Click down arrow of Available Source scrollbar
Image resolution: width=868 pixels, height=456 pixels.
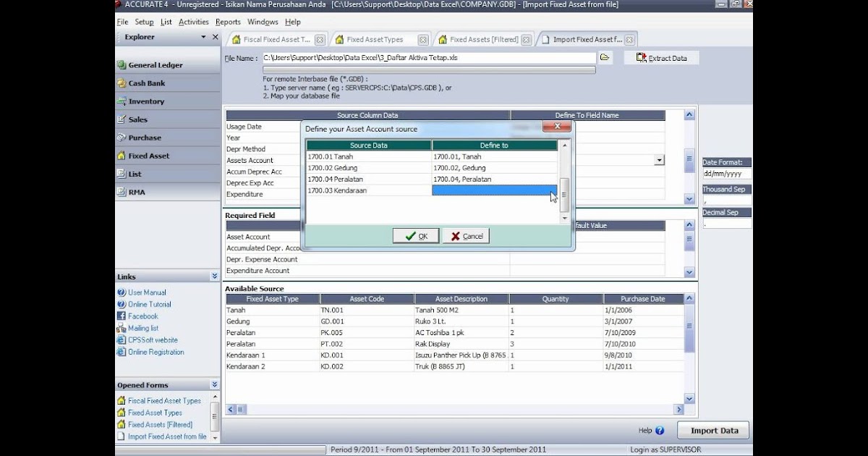click(689, 399)
